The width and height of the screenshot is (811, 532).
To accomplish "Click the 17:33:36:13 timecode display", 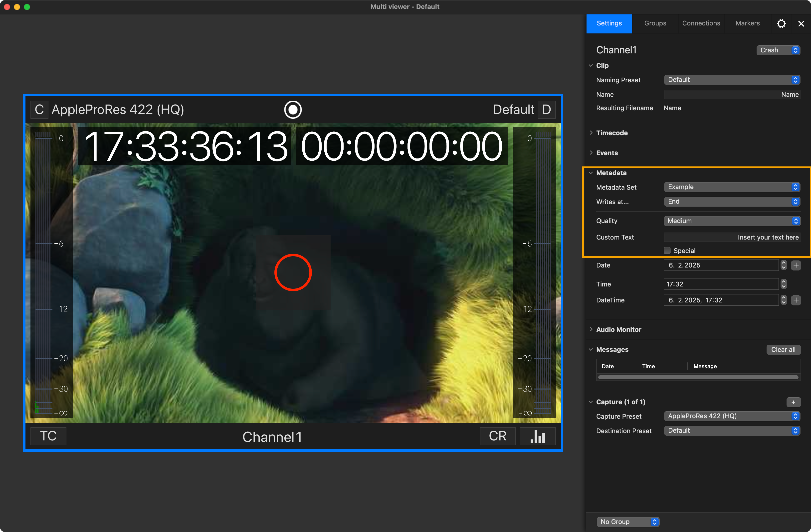I will (184, 146).
